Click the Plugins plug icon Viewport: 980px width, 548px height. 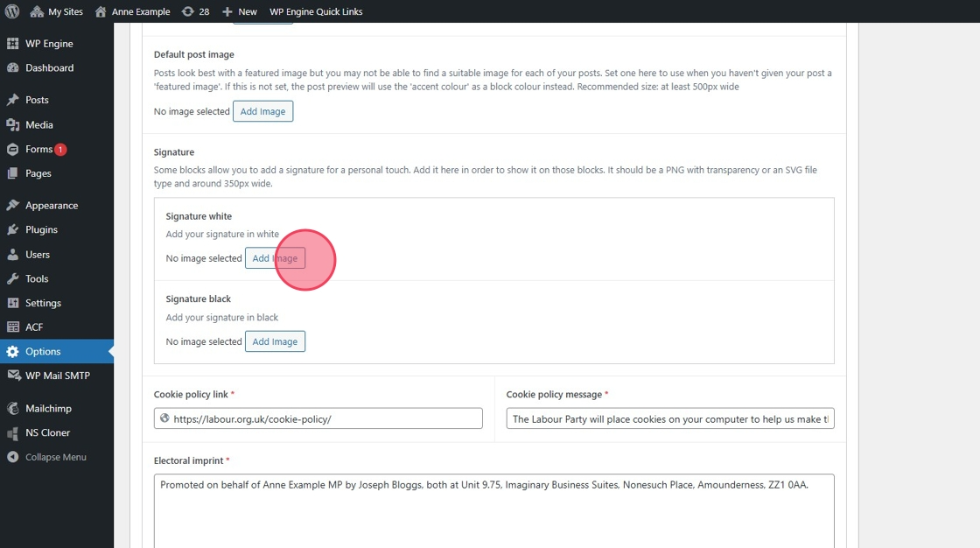point(12,229)
